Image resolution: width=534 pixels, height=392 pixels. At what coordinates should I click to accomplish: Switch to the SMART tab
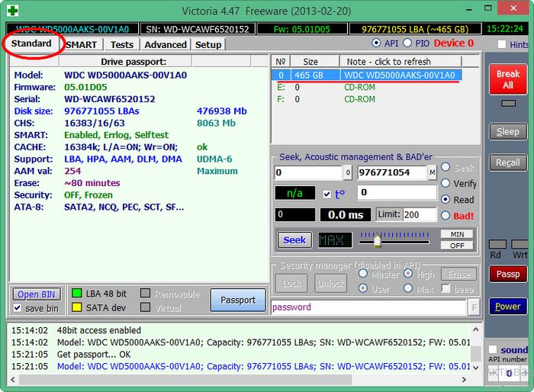point(81,45)
